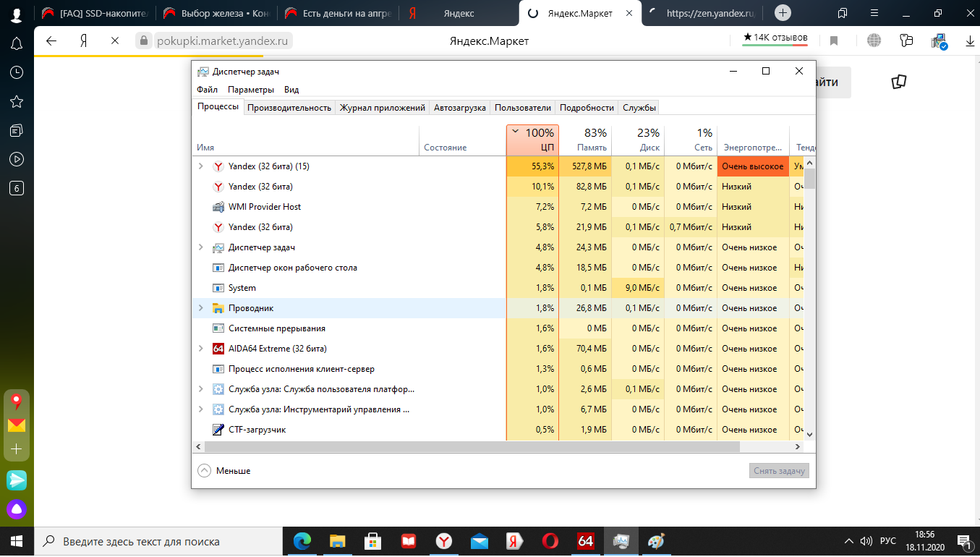Screen dimensions: 980x557
Task: Switch to the Выбор железа browser tab
Action: pos(218,13)
